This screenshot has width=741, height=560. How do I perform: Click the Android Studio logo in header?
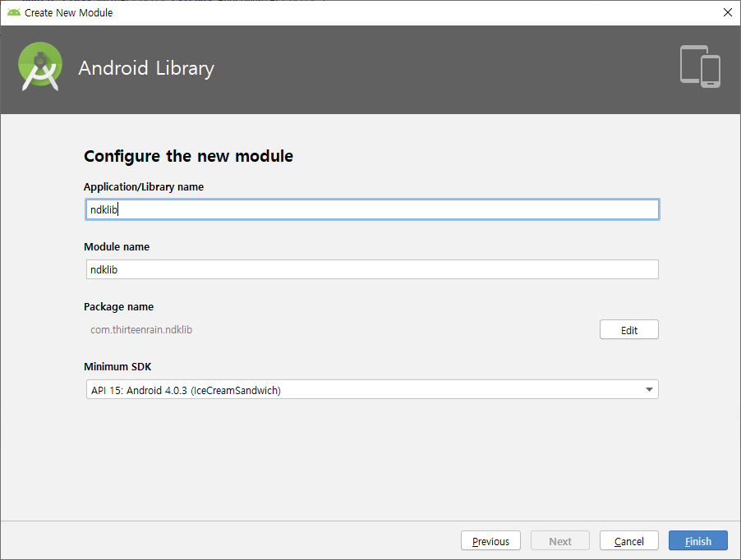click(40, 67)
